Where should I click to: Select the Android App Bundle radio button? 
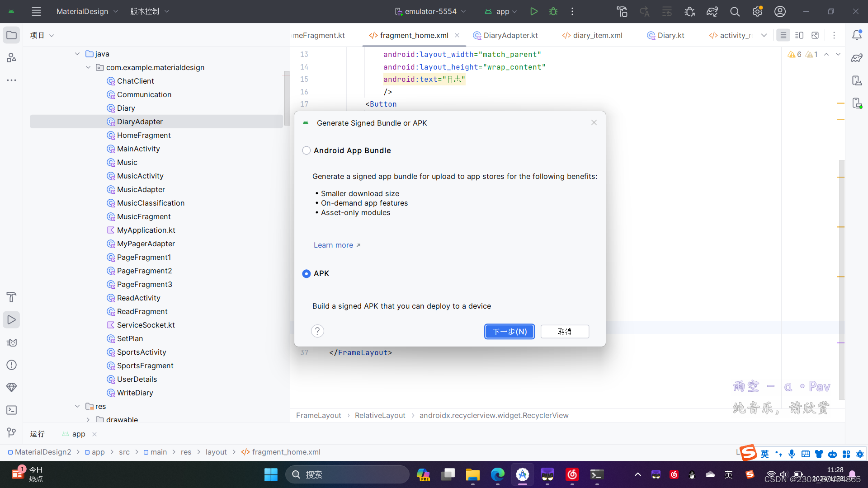click(x=307, y=150)
